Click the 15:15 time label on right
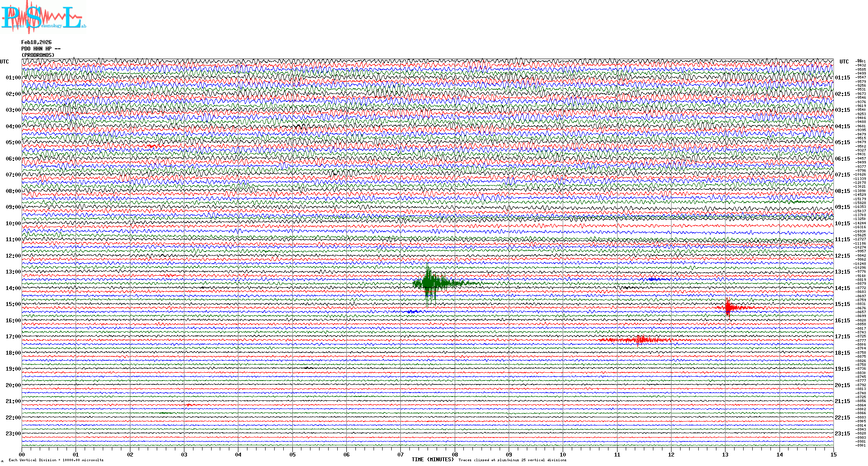This screenshot has height=466, width=868. 842,304
